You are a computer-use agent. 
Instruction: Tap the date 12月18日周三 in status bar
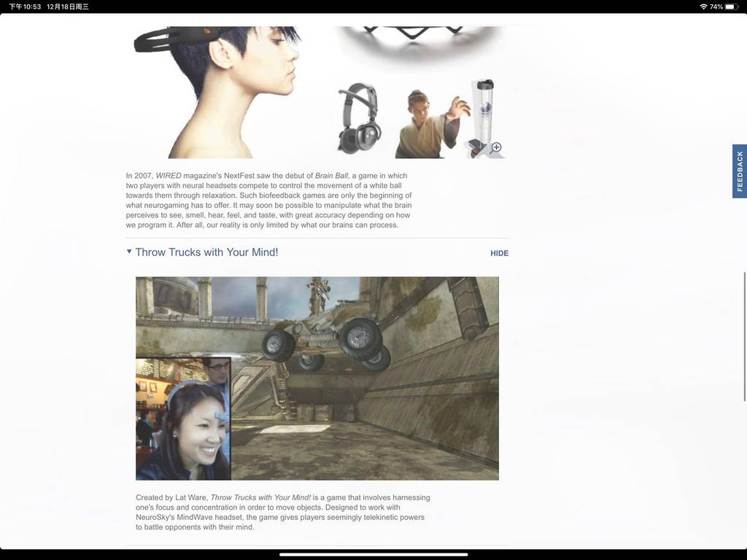click(68, 7)
